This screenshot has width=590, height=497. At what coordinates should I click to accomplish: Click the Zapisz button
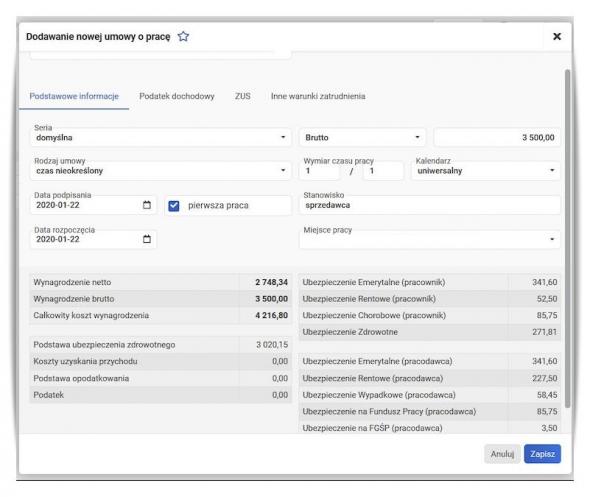tap(542, 454)
